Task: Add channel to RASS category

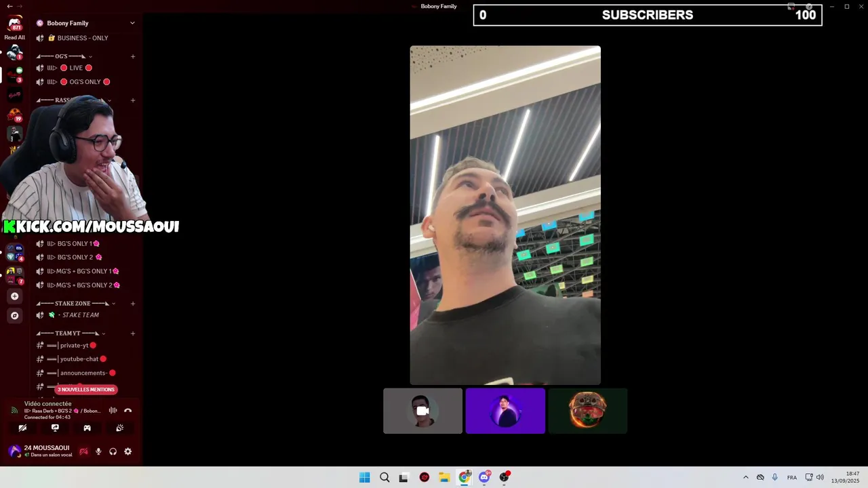Action: (x=133, y=100)
